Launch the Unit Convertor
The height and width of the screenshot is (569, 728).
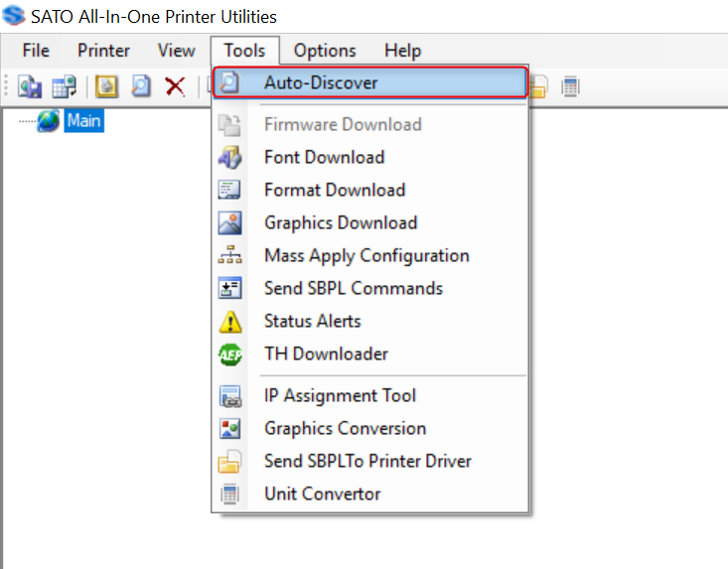pyautogui.click(x=322, y=494)
